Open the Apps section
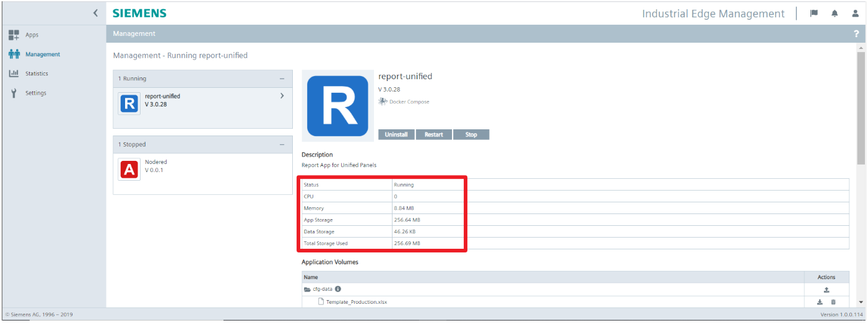This screenshot has height=323, width=868. pos(32,35)
